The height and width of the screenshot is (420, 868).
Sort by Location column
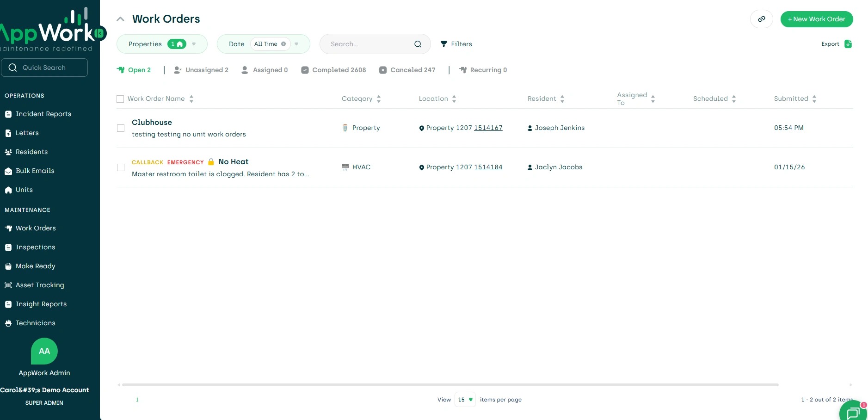(x=454, y=99)
